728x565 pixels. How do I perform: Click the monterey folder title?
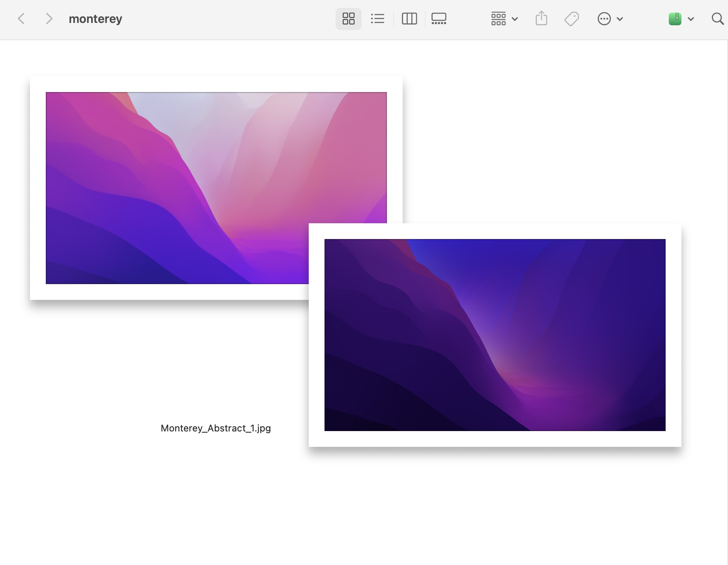point(96,19)
